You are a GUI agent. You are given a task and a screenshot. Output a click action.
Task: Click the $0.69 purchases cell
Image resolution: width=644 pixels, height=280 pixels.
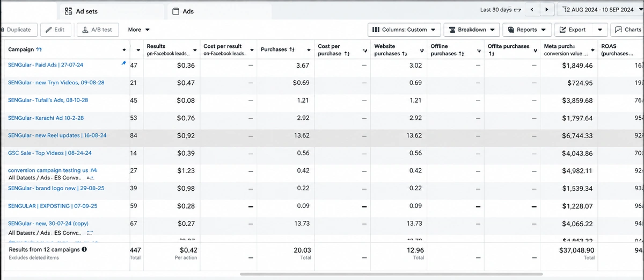click(x=301, y=83)
